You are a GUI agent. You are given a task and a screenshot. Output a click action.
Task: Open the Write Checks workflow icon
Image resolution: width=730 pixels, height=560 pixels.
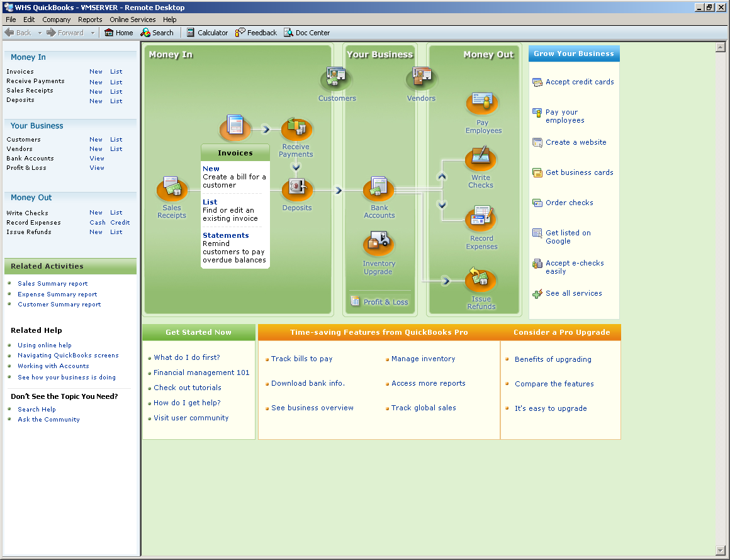[x=480, y=159]
